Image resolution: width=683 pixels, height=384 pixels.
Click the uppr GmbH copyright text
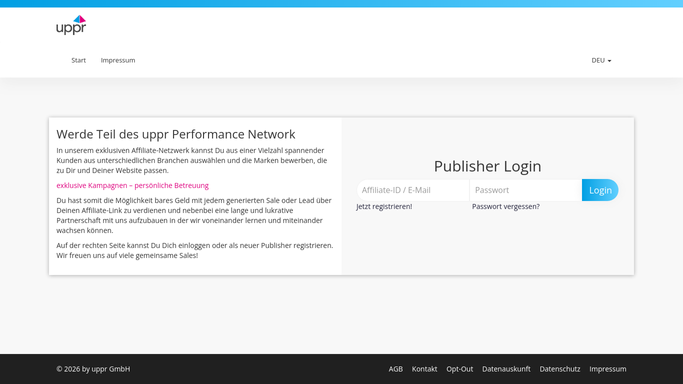tap(93, 369)
